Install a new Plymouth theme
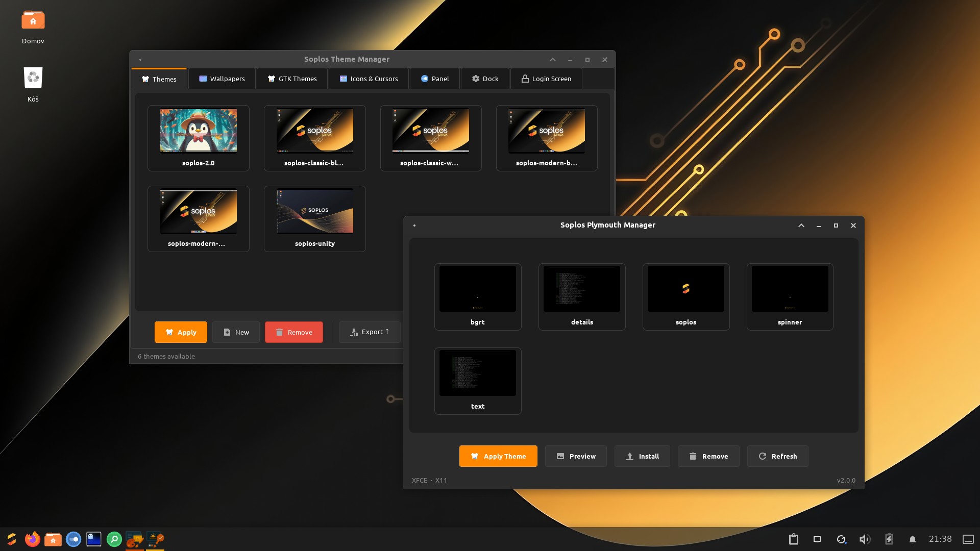The width and height of the screenshot is (980, 551). click(x=642, y=456)
